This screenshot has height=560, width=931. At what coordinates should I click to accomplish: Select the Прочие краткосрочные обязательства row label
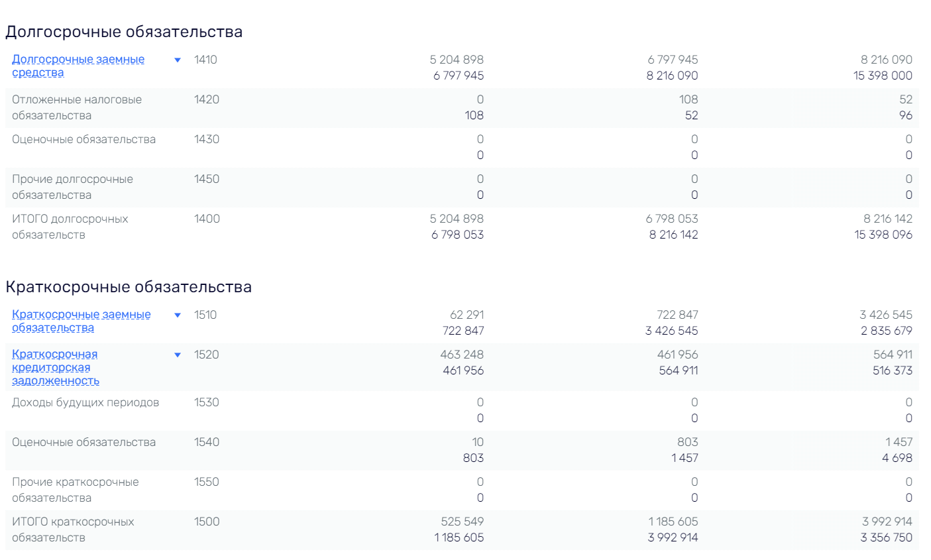click(x=76, y=490)
